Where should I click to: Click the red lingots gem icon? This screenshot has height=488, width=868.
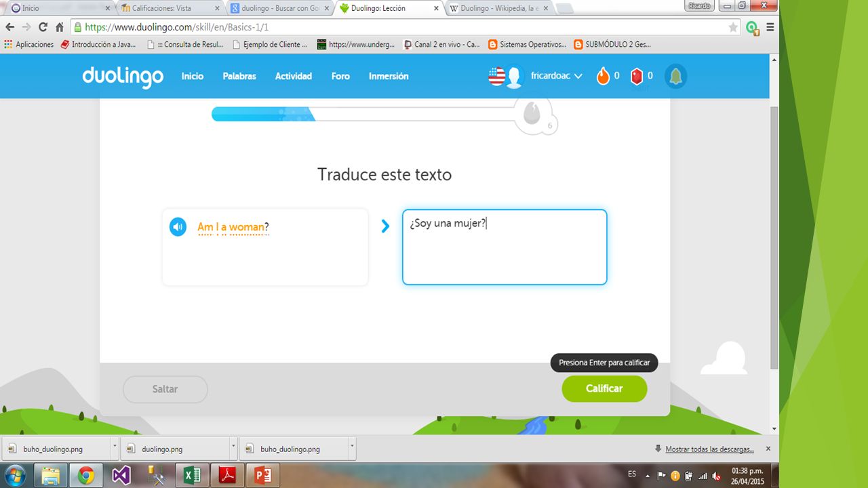pos(636,77)
